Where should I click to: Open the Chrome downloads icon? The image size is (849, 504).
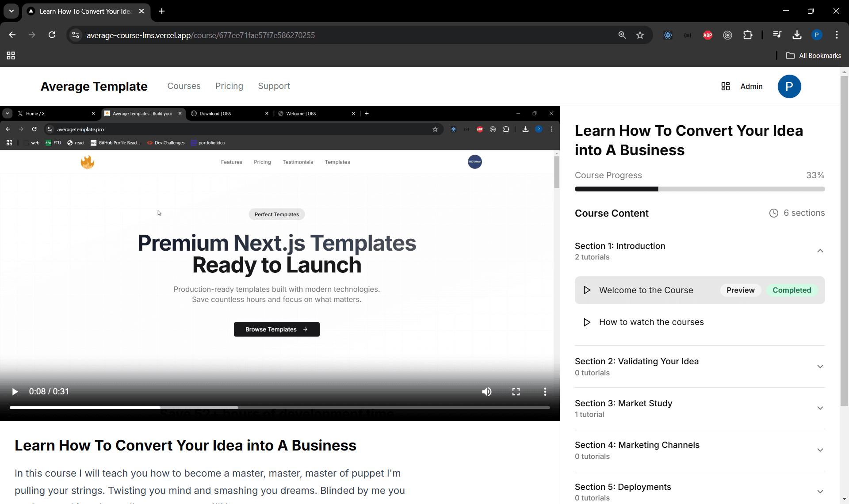click(797, 35)
